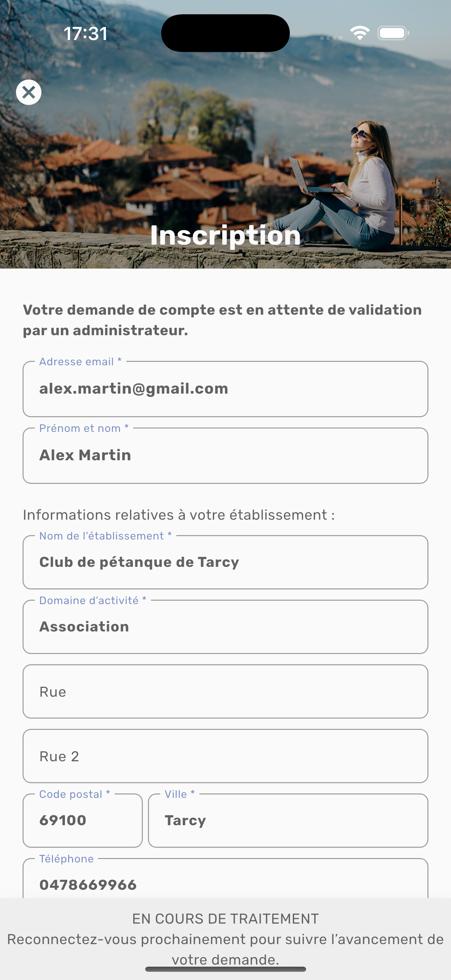The width and height of the screenshot is (451, 980).
Task: Click the Code postal field 69100
Action: coord(83,821)
